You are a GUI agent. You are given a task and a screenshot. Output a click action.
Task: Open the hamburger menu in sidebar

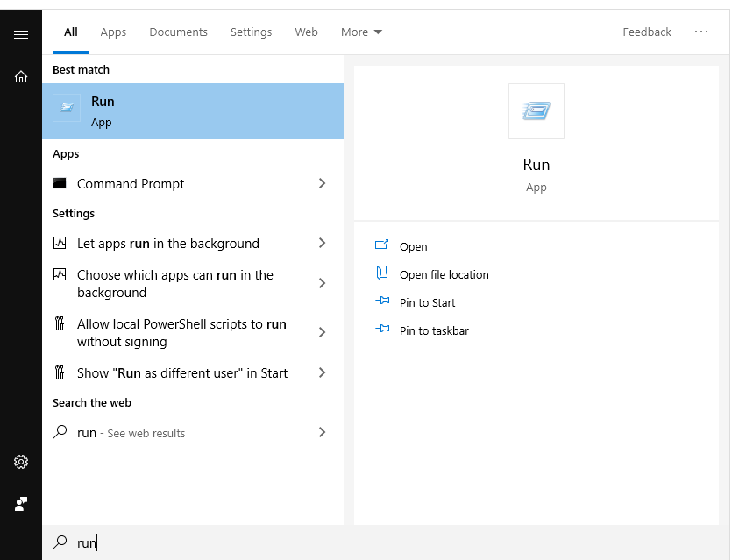click(21, 34)
